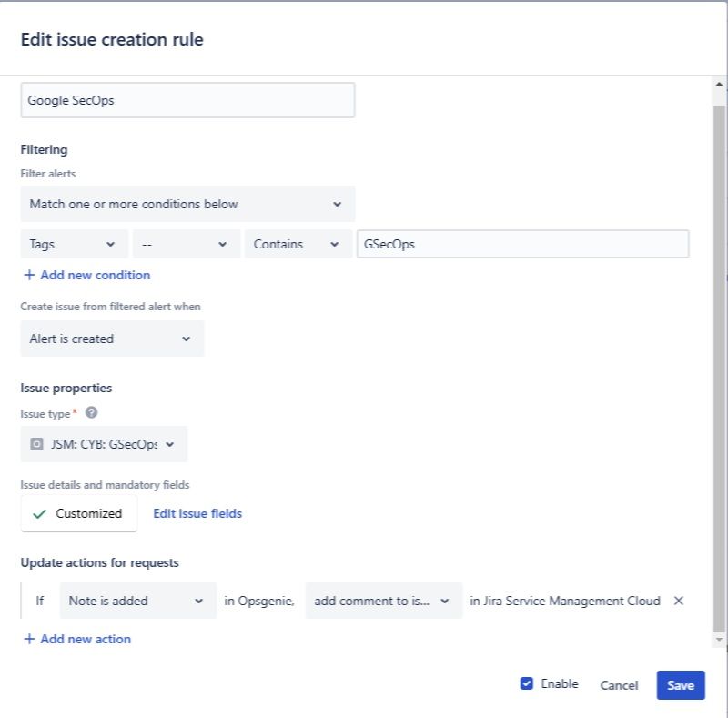Click the 'in Opsgenie,' text
728x718 pixels.
[x=259, y=601]
